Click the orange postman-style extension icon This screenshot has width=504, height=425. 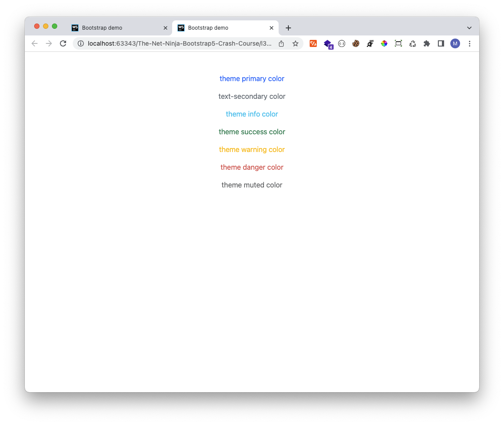313,43
